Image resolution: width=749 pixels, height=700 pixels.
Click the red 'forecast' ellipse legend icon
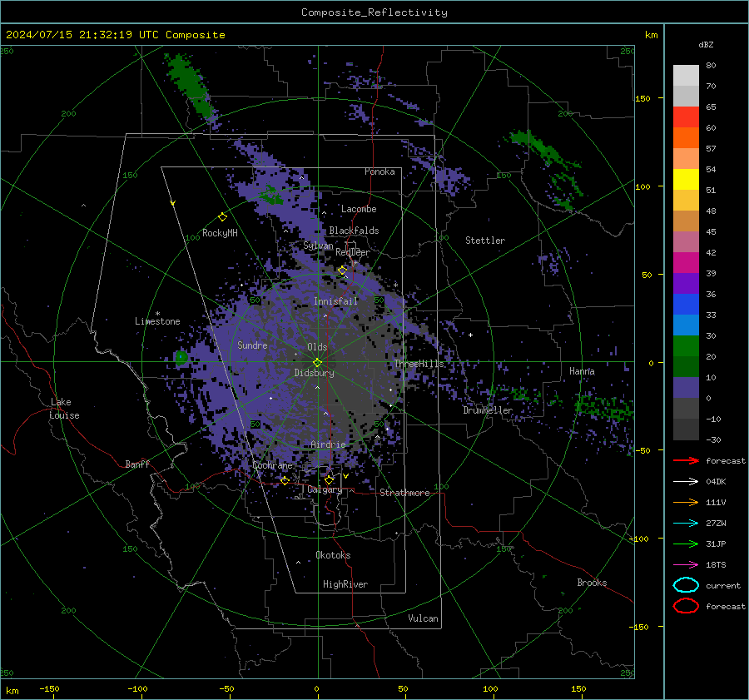point(686,606)
